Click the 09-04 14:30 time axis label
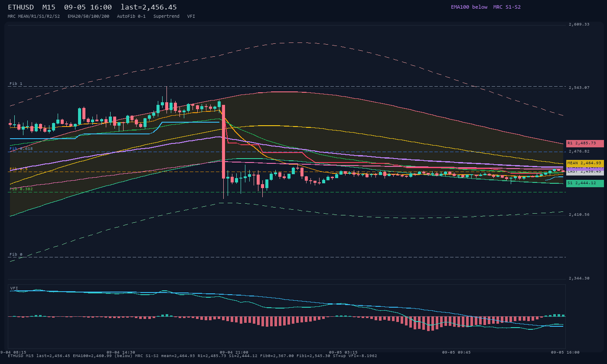The height and width of the screenshot is (364, 607). [121, 352]
